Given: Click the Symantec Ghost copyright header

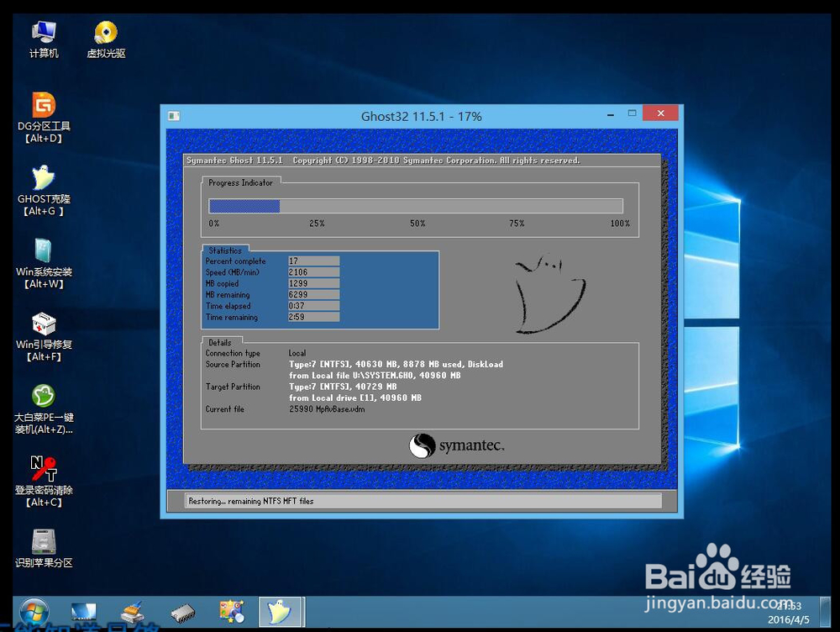Looking at the screenshot, I should pos(383,161).
